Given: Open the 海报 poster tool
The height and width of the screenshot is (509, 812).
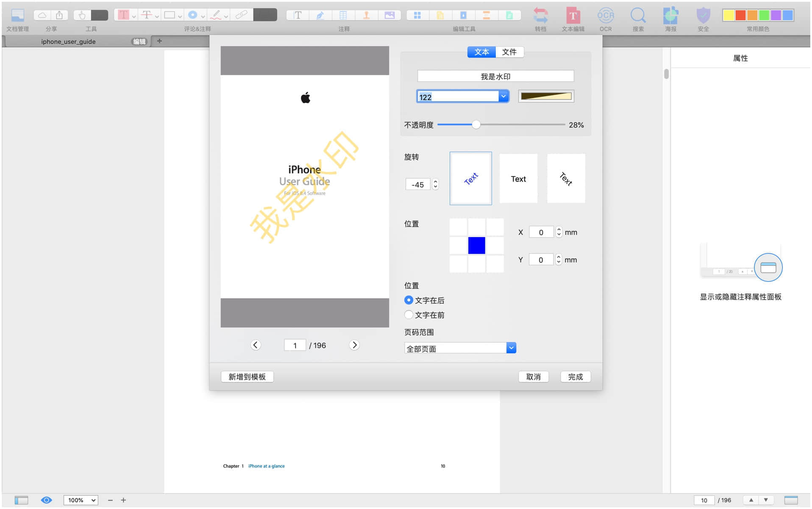Looking at the screenshot, I should (x=670, y=16).
